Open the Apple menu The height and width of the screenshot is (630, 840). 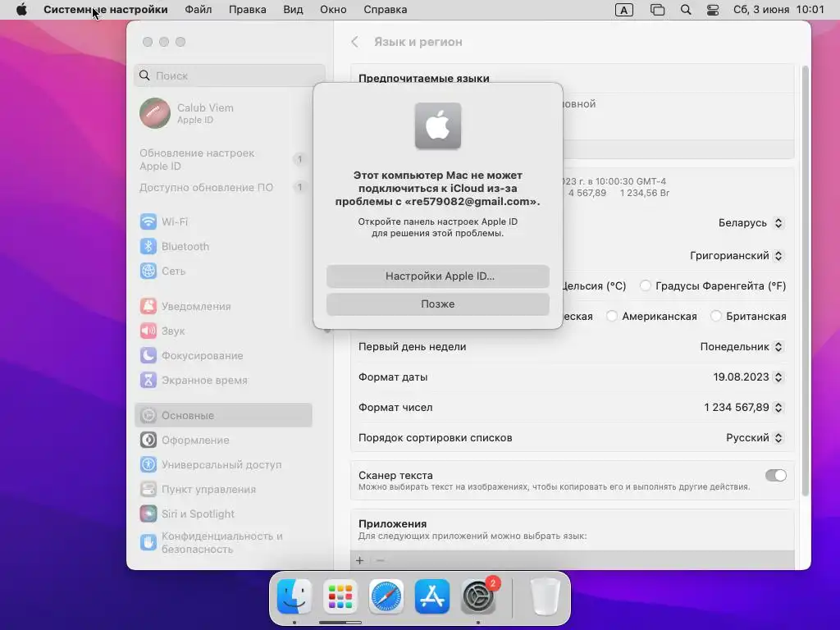click(x=21, y=10)
